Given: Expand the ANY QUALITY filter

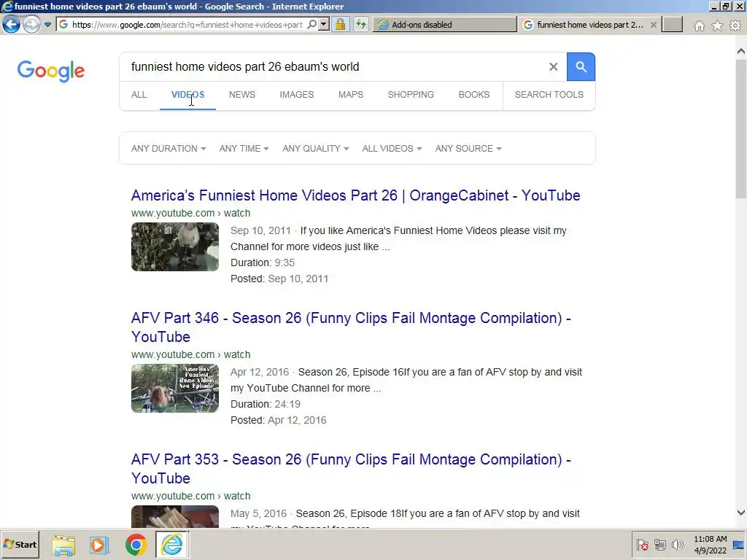Looking at the screenshot, I should click(x=315, y=149).
